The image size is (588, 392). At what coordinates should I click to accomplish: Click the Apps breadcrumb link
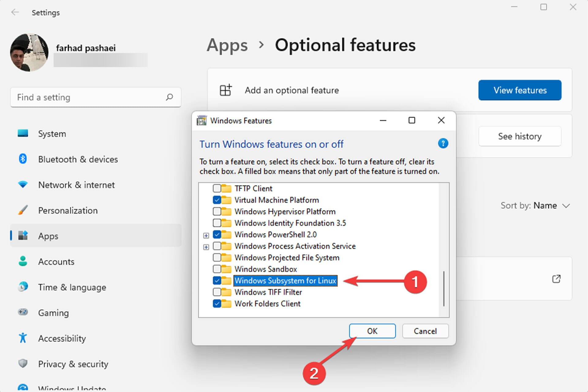tap(227, 45)
